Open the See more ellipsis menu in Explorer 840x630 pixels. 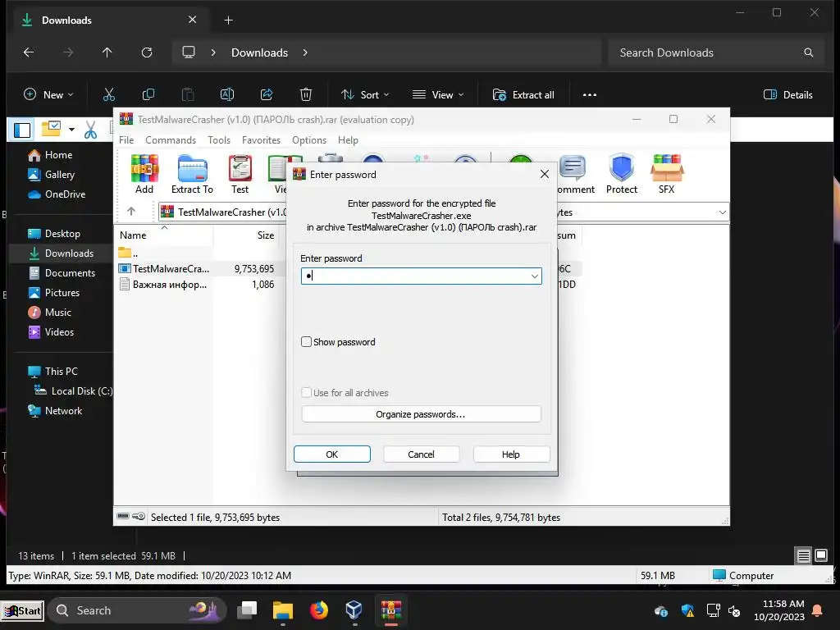click(x=589, y=95)
